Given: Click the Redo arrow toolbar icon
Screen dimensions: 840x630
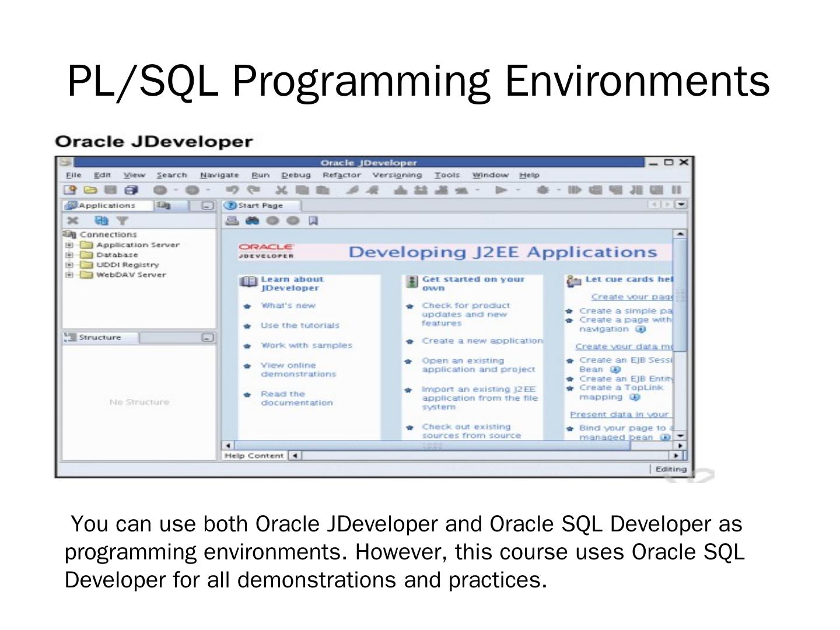Looking at the screenshot, I should 253,190.
